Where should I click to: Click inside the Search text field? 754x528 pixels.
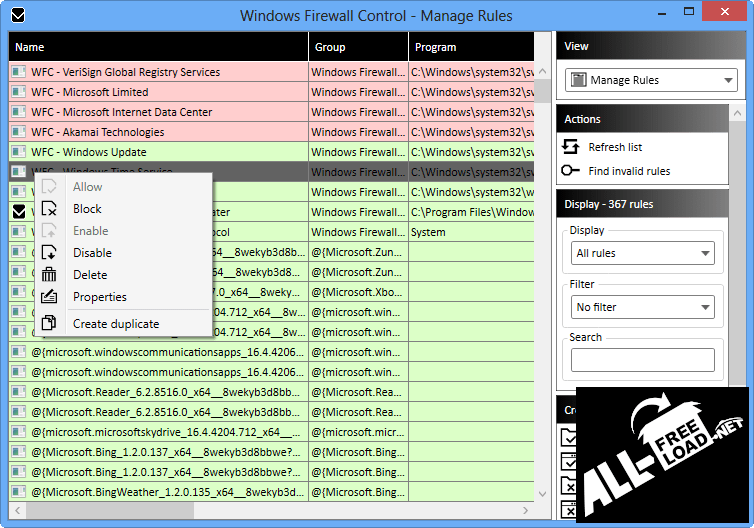click(642, 360)
